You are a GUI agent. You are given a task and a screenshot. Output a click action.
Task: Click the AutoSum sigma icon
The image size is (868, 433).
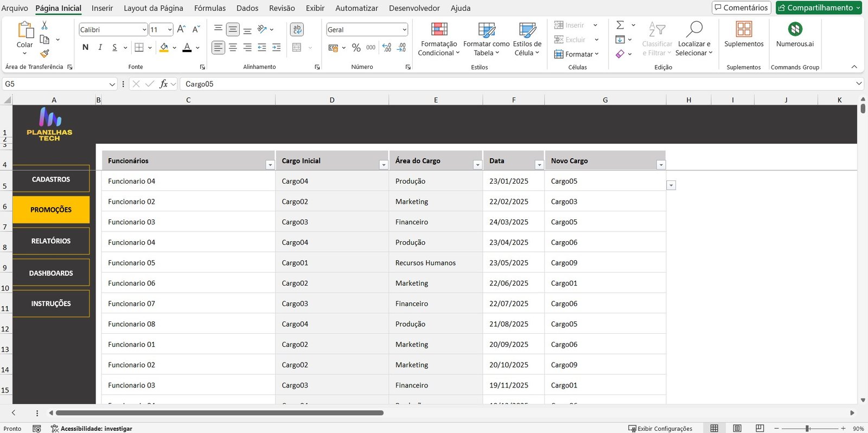pos(620,25)
